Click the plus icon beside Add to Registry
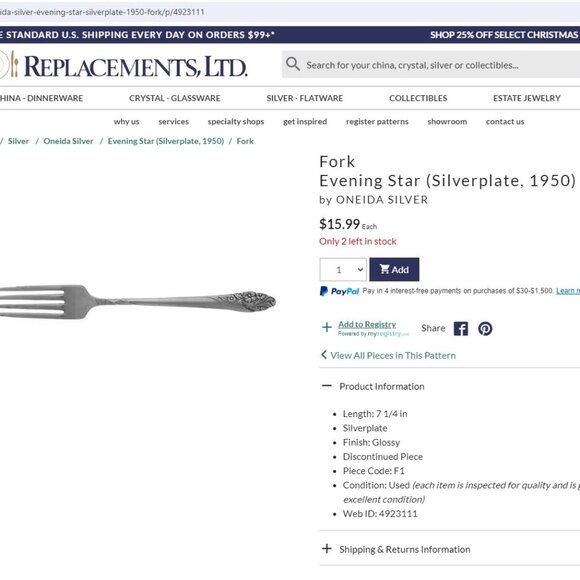Viewport: 580px width, 580px height. click(327, 327)
